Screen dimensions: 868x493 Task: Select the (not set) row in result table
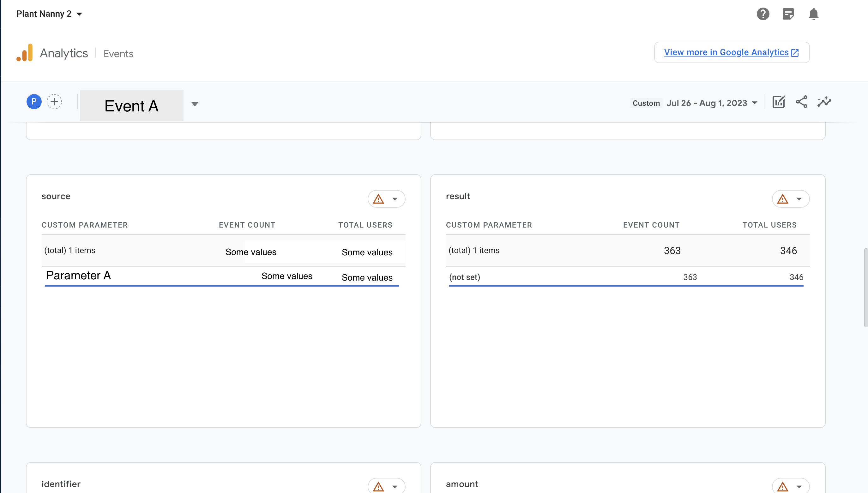465,277
